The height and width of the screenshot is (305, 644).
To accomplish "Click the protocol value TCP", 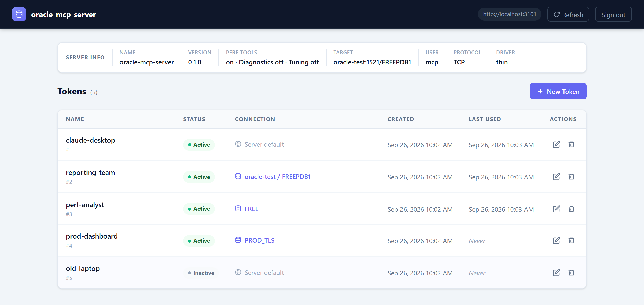I will coord(459,62).
